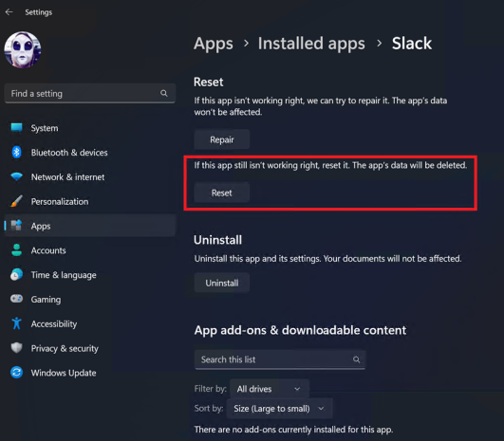Open the user profile avatar picture

pyautogui.click(x=23, y=49)
